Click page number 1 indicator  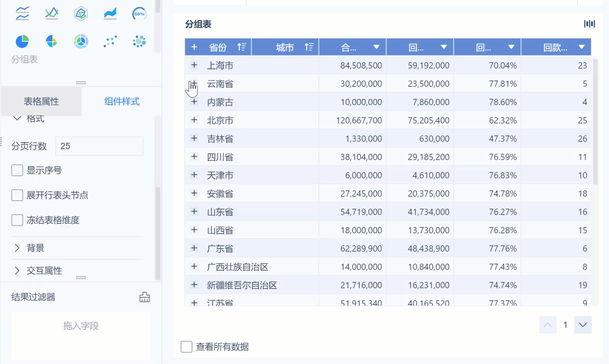point(565,325)
